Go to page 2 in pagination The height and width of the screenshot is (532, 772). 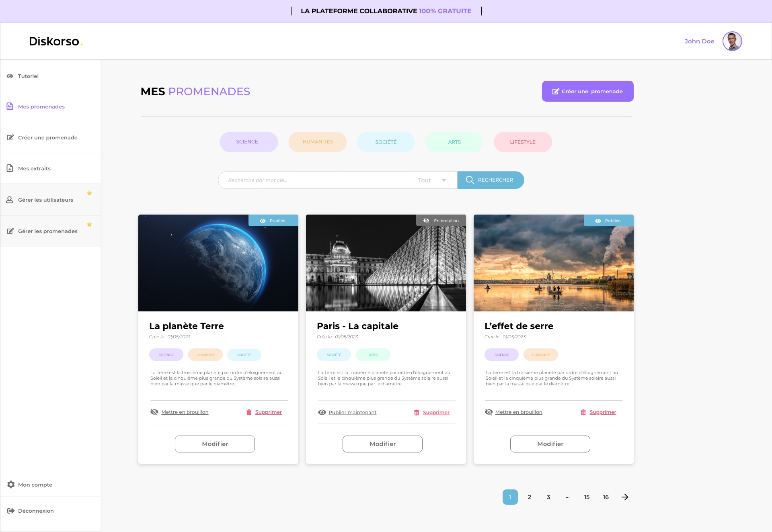530,497
